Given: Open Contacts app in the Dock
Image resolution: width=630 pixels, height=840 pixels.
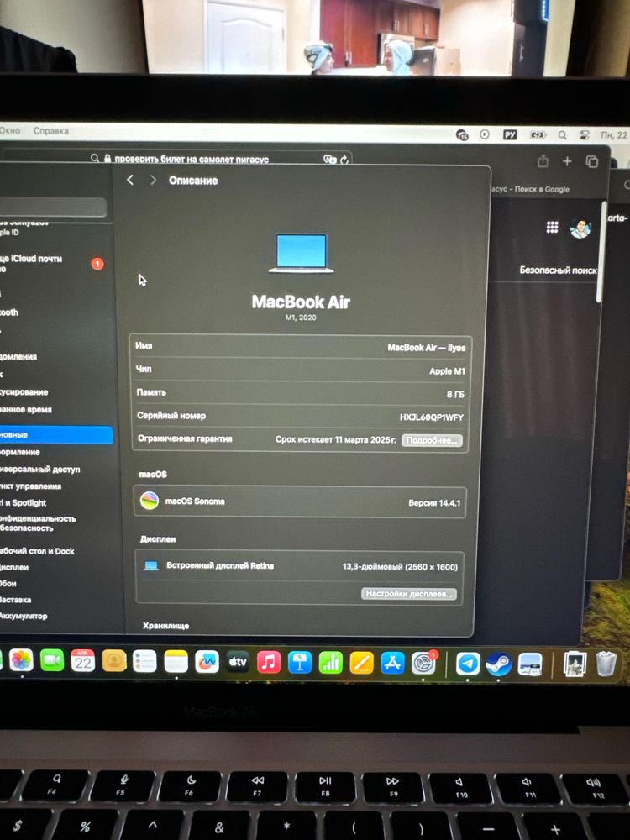Looking at the screenshot, I should point(113,661).
